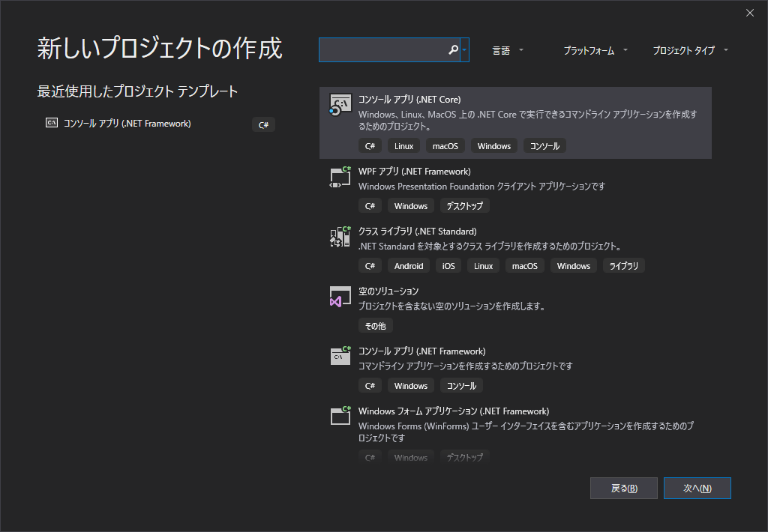Click the コンソール tag under .NET Core console
The image size is (768, 532).
coord(544,146)
